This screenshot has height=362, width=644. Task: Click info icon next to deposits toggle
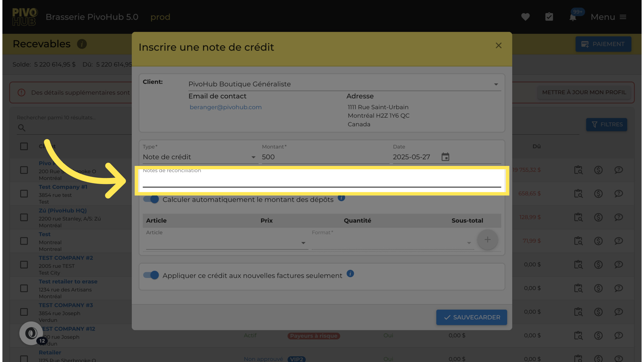click(x=341, y=198)
